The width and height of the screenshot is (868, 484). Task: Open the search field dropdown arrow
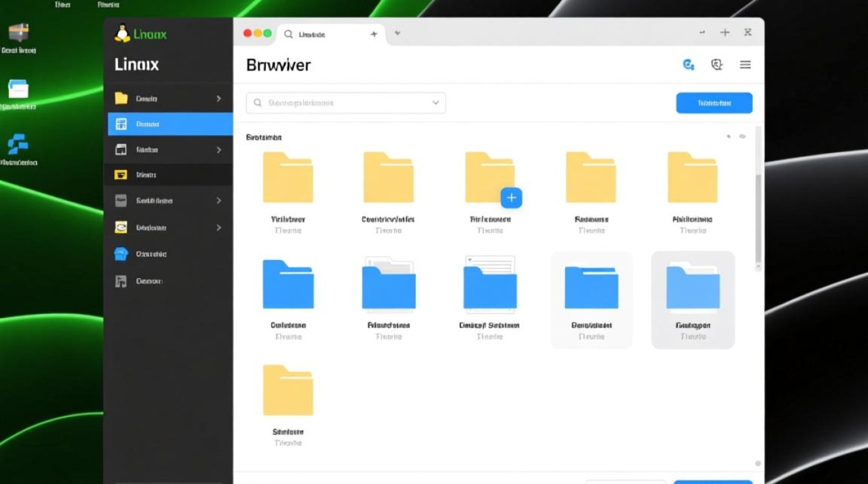point(435,103)
